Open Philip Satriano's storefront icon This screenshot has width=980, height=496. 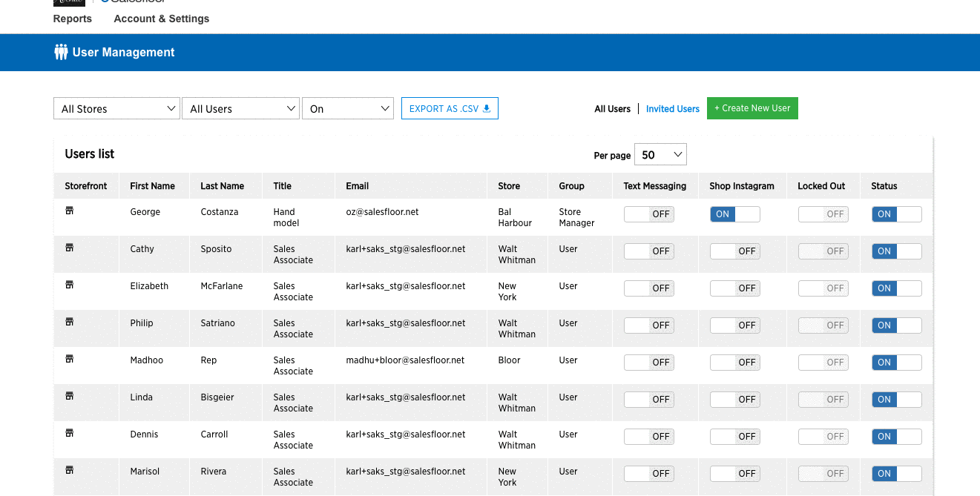point(70,322)
